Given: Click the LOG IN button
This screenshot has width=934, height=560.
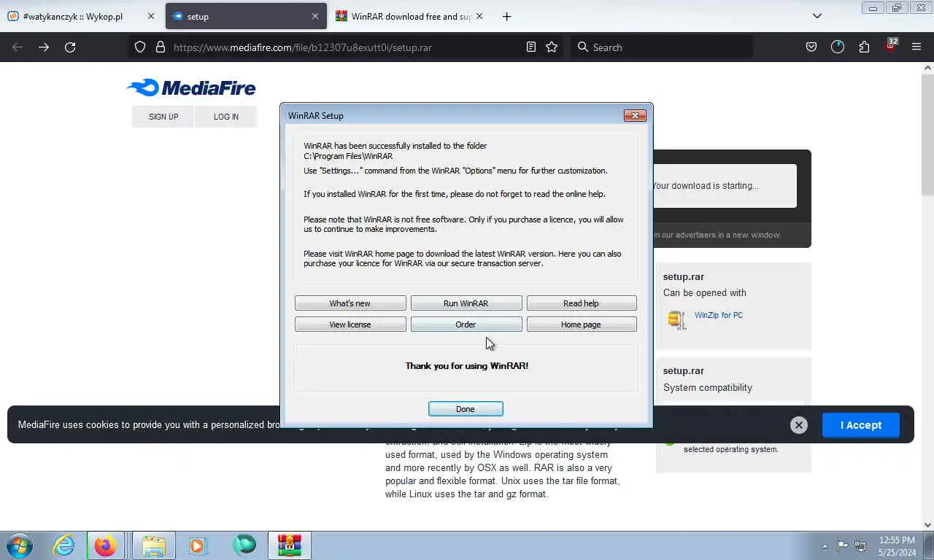Looking at the screenshot, I should 226,117.
